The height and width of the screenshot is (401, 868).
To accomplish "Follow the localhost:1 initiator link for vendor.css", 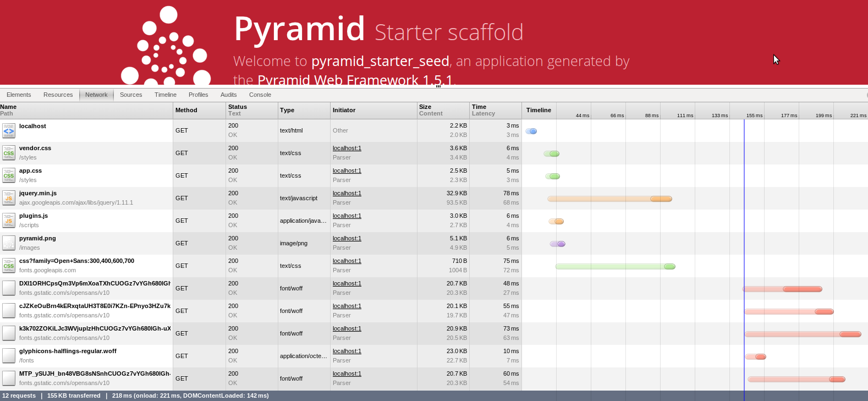I will point(347,148).
